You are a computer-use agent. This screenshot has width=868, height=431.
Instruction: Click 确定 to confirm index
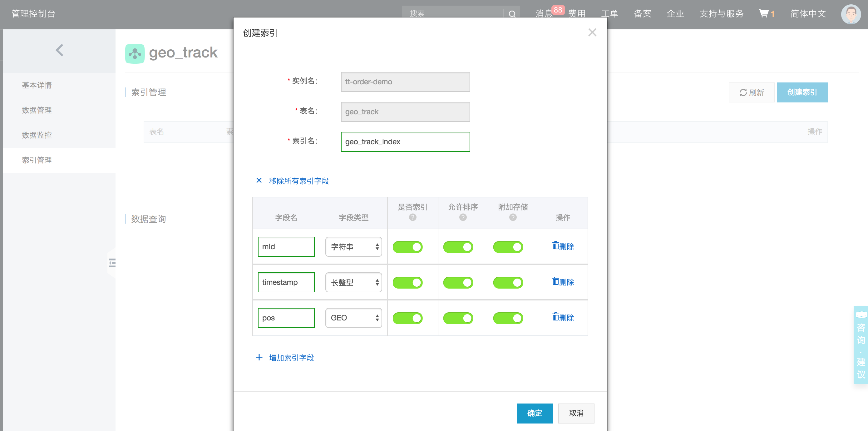pyautogui.click(x=535, y=413)
